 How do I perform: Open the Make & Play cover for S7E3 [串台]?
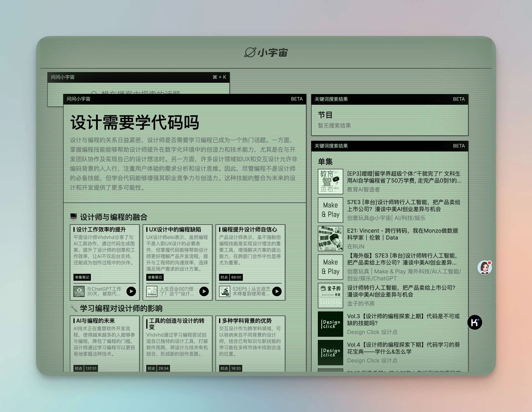tap(330, 210)
